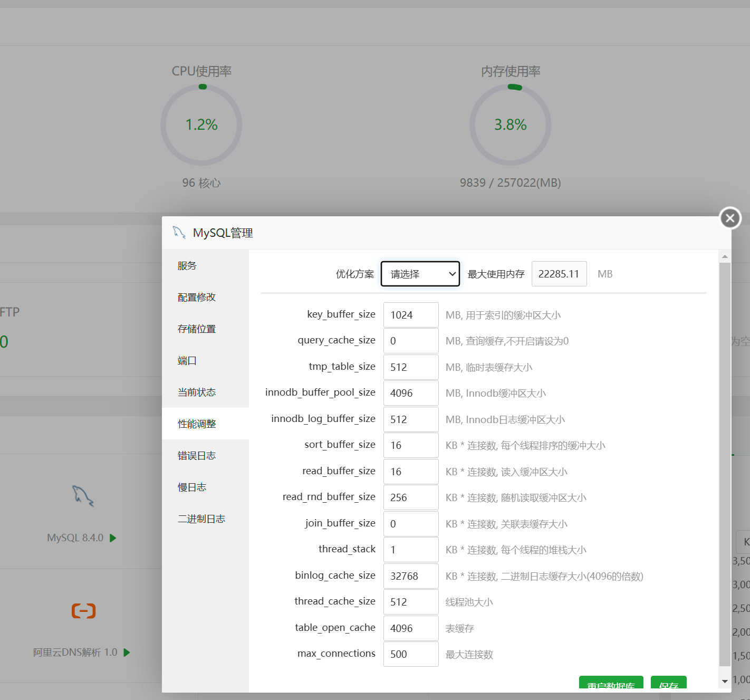Click the '9839 / 257022(MB)' text

point(511,183)
